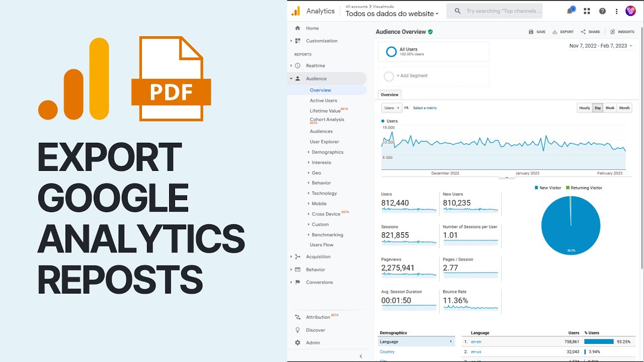This screenshot has width=644, height=362.
Task: Open the account avatar in header
Action: (x=630, y=11)
